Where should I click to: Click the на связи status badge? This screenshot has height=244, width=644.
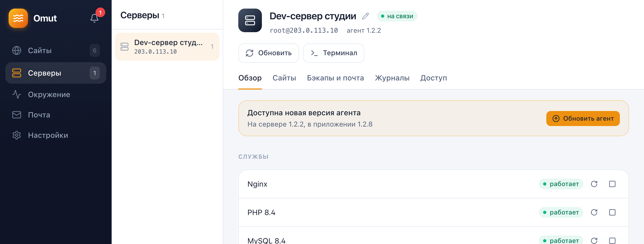click(x=397, y=16)
